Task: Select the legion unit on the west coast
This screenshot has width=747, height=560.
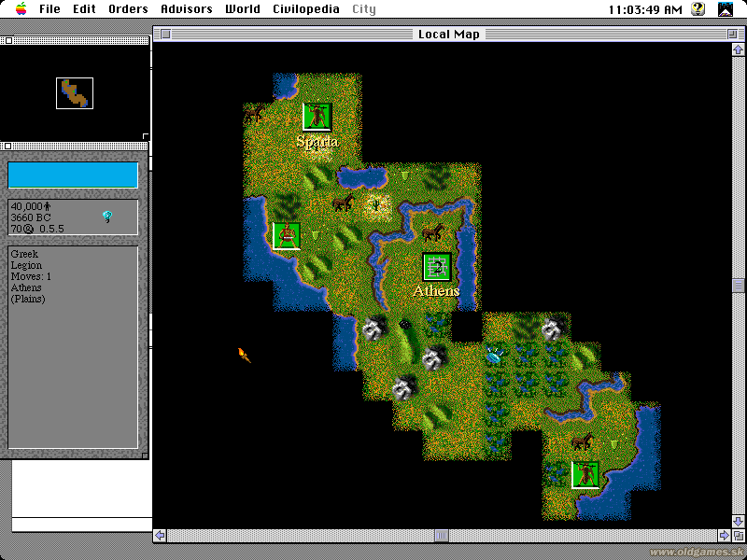Action: pos(287,236)
